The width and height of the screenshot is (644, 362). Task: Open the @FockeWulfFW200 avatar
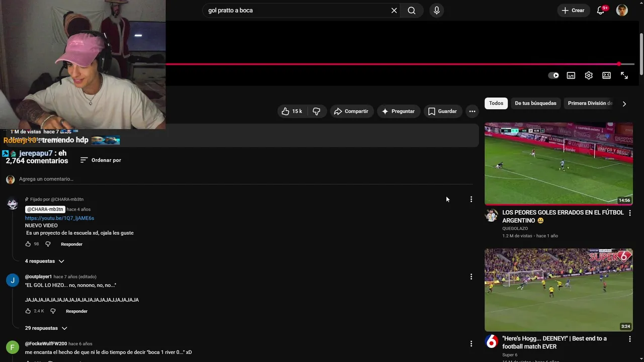(x=13, y=347)
